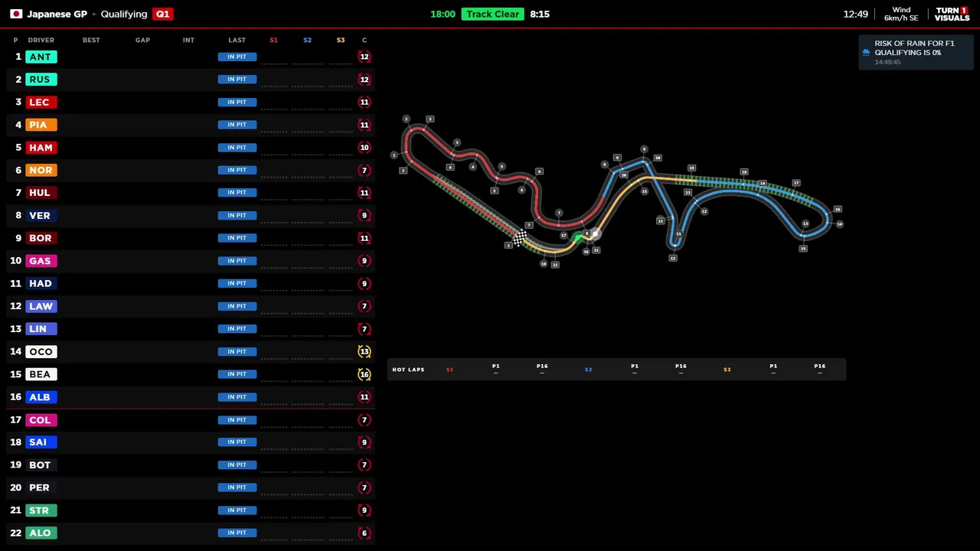Select the HAD driver tag

click(41, 283)
